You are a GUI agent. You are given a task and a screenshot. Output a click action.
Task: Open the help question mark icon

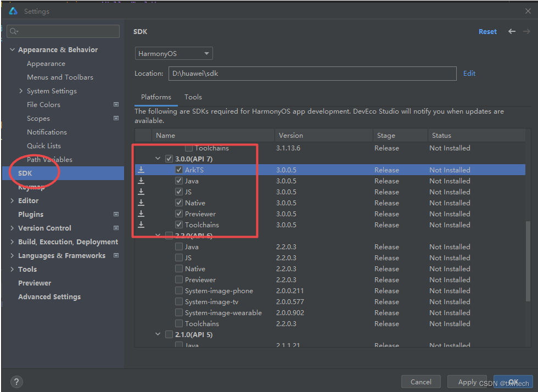[x=16, y=382]
